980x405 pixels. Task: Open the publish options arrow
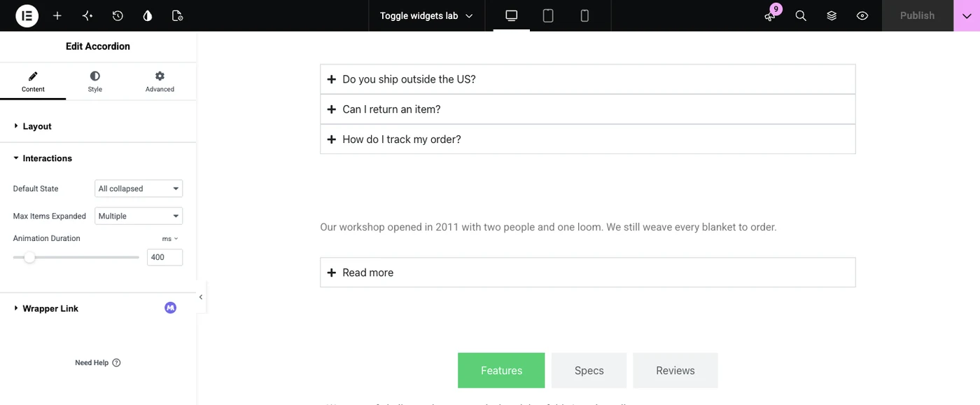967,15
